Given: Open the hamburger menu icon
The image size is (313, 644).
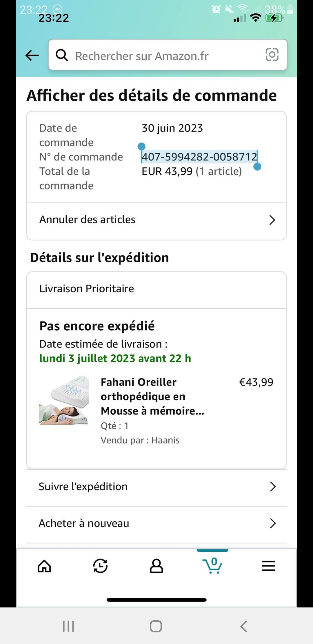Looking at the screenshot, I should 268,566.
